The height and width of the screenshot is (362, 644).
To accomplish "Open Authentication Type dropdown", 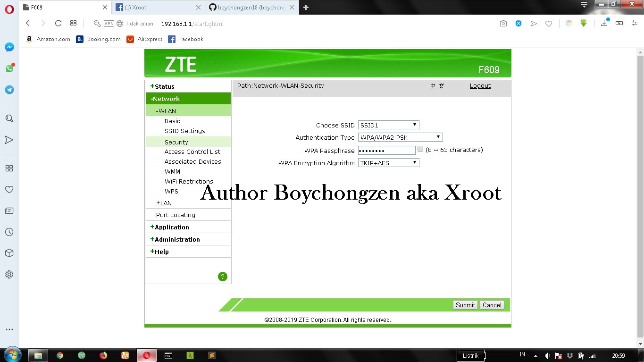I will coord(400,137).
